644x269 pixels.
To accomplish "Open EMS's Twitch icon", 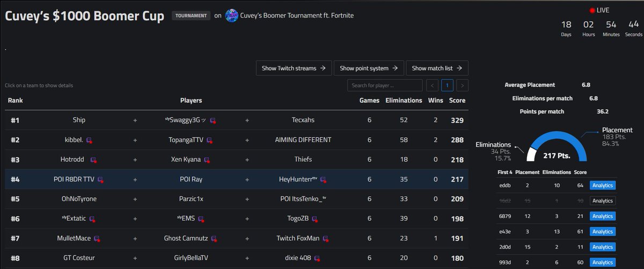I will (x=202, y=219).
